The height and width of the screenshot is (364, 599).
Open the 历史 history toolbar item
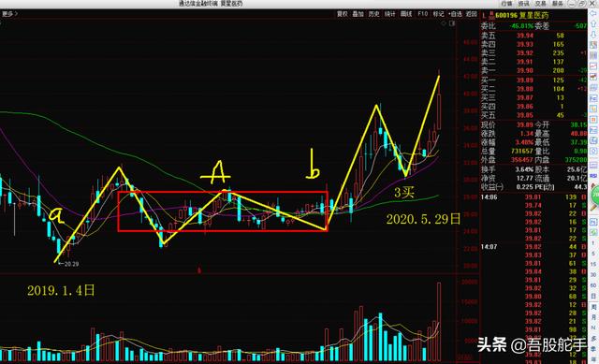pos(374,14)
